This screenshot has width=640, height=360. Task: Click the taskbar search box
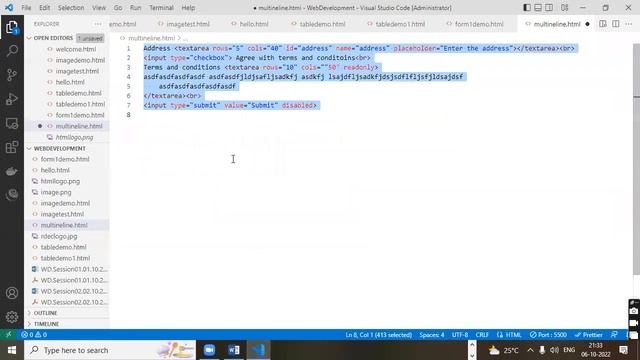[x=110, y=350]
